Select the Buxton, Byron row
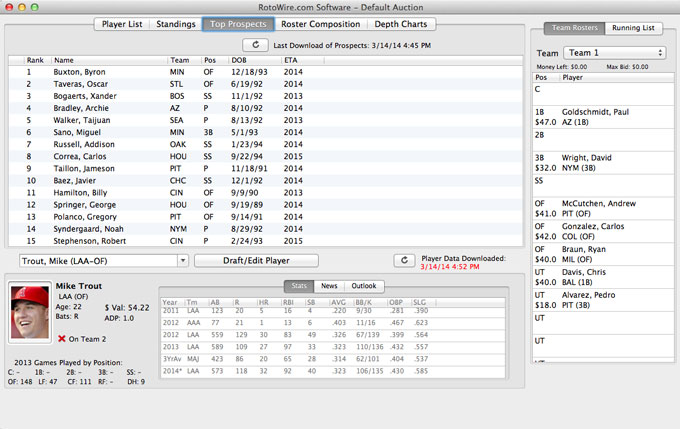The image size is (680, 429). coord(265,72)
